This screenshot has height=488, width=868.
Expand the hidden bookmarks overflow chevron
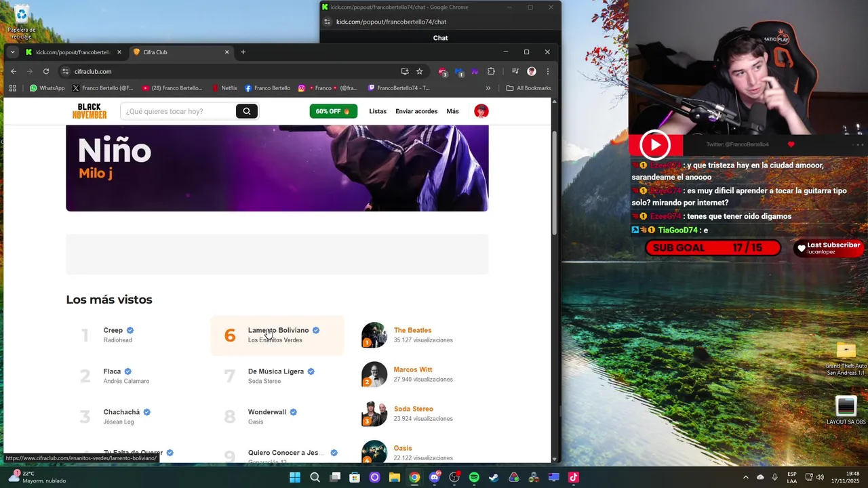(x=488, y=88)
